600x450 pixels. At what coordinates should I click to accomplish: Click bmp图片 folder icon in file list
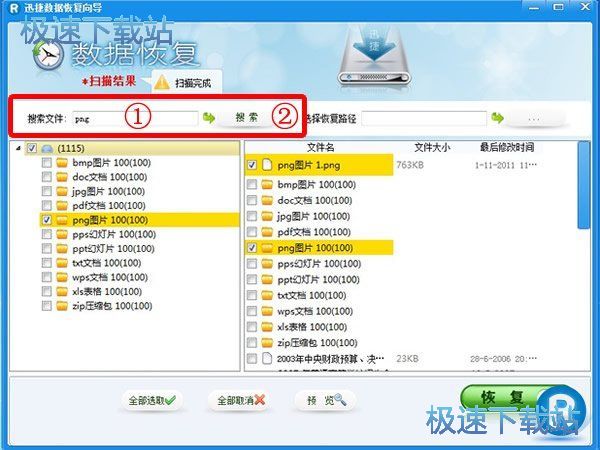(x=267, y=184)
